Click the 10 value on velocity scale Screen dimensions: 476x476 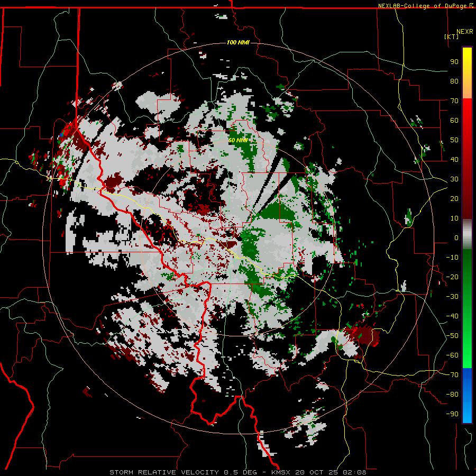(x=454, y=218)
